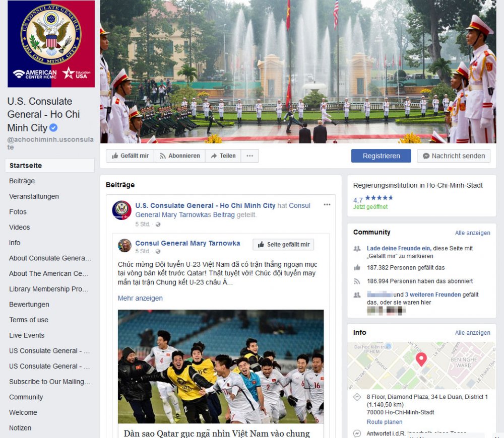
Task: Like the page with Gefällt mir
Action: (130, 156)
